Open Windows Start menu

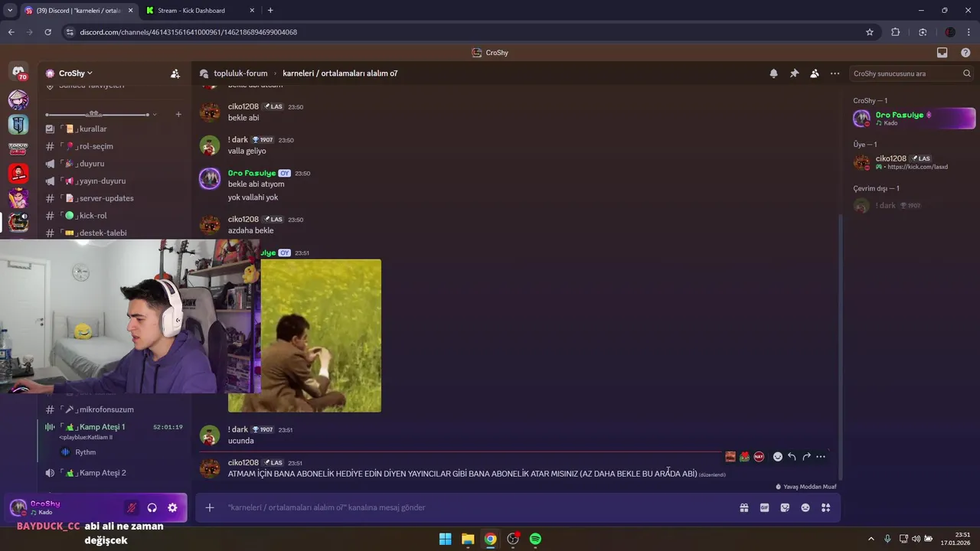pyautogui.click(x=445, y=539)
